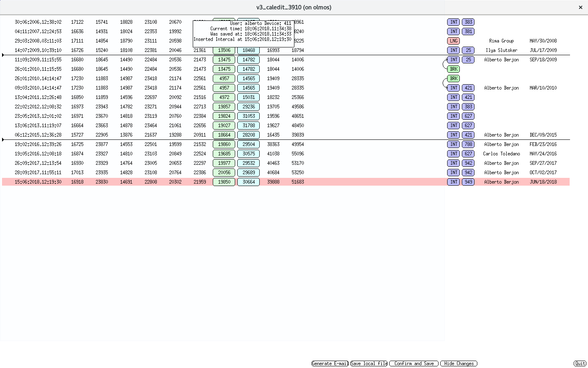Click the 949 badge in the highlighted row
The height and width of the screenshot is (368, 588).
[468, 182]
